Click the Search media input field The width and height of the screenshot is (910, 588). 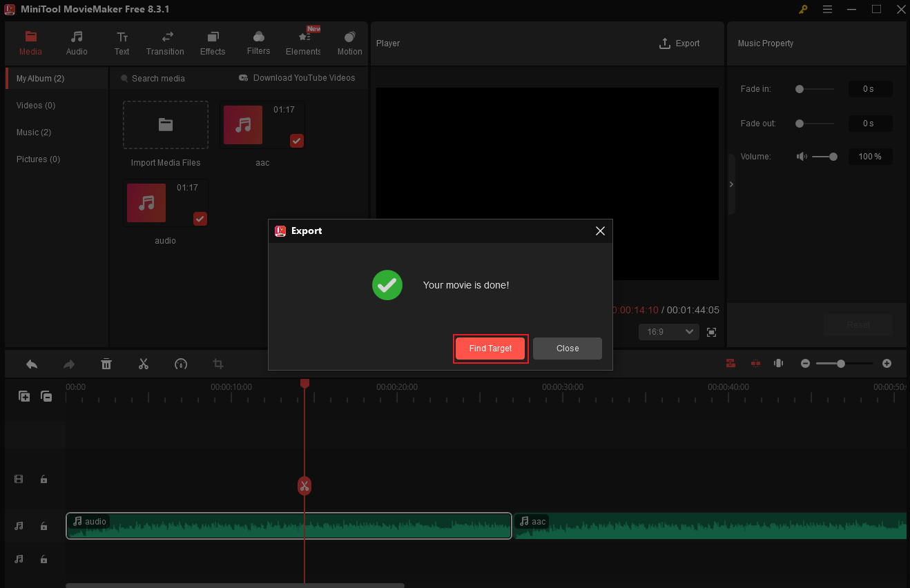coord(160,78)
